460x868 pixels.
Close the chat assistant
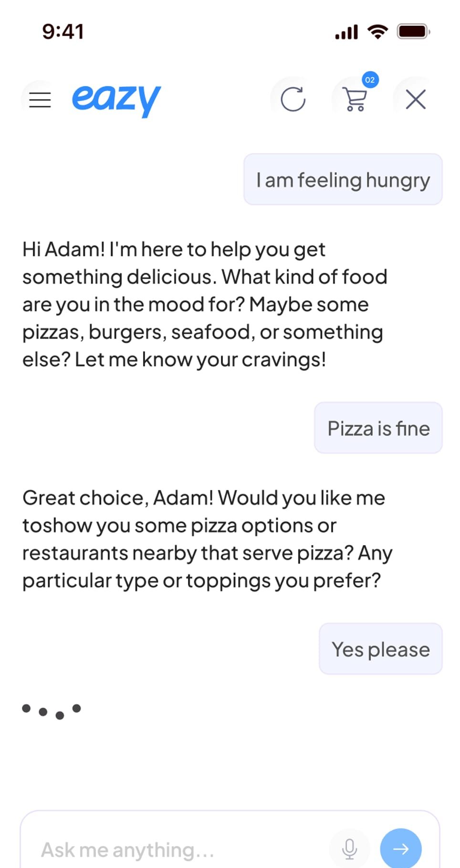pos(416,100)
